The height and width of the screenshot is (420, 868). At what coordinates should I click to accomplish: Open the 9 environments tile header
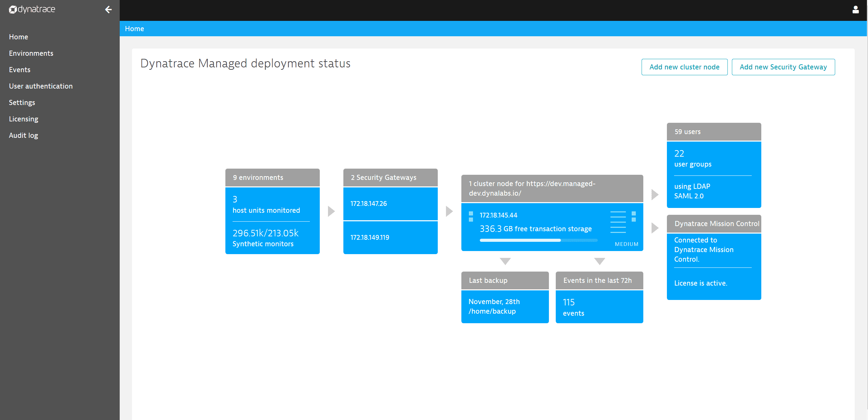click(x=272, y=178)
